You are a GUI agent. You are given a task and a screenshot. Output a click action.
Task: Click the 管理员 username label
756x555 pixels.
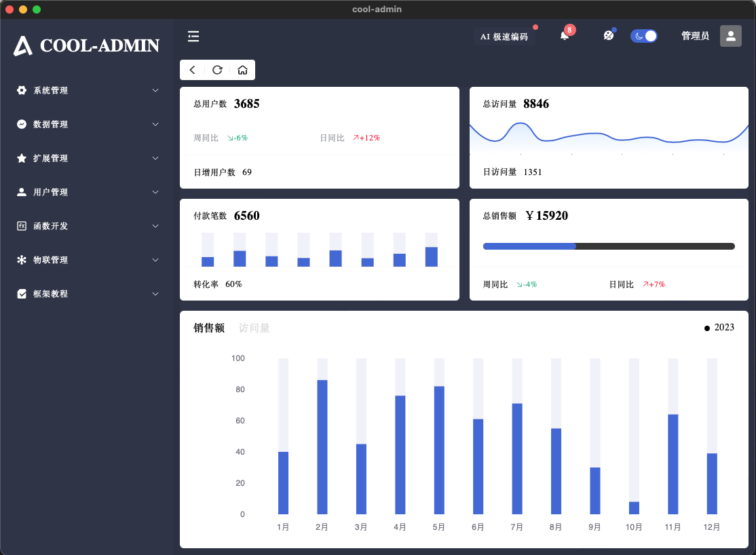click(x=695, y=36)
